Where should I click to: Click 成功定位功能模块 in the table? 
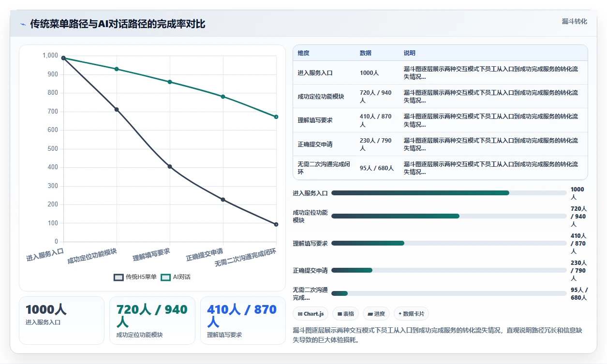(x=321, y=97)
